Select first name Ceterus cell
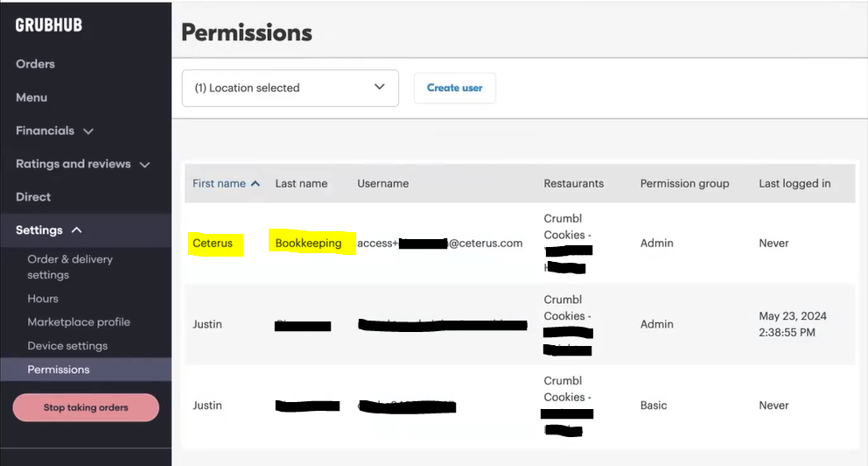 pyautogui.click(x=213, y=244)
